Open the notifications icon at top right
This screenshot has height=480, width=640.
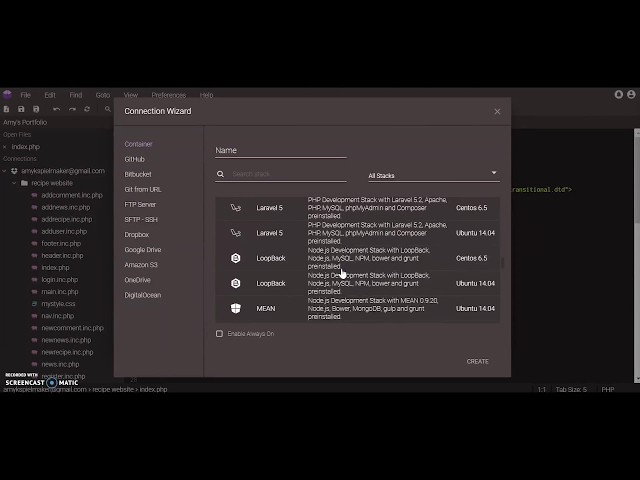pos(619,94)
